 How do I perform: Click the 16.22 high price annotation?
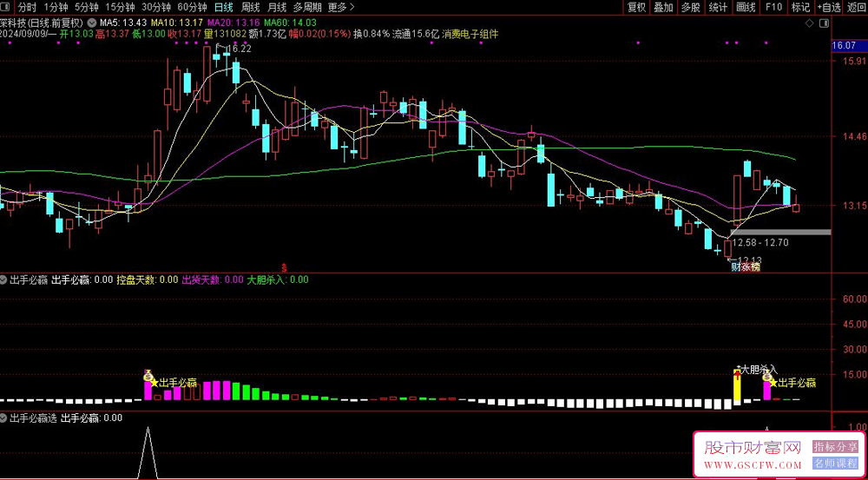coord(239,49)
